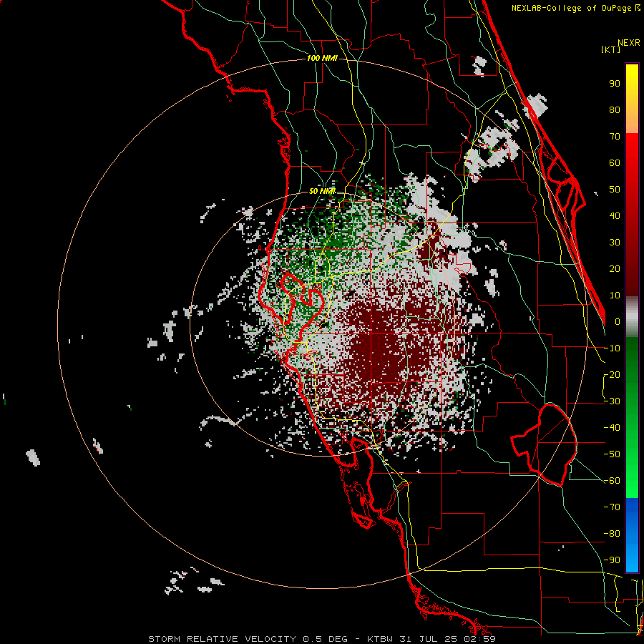This screenshot has width=644, height=644.
Task: Click the -80 knots scale label
Action: 612,534
